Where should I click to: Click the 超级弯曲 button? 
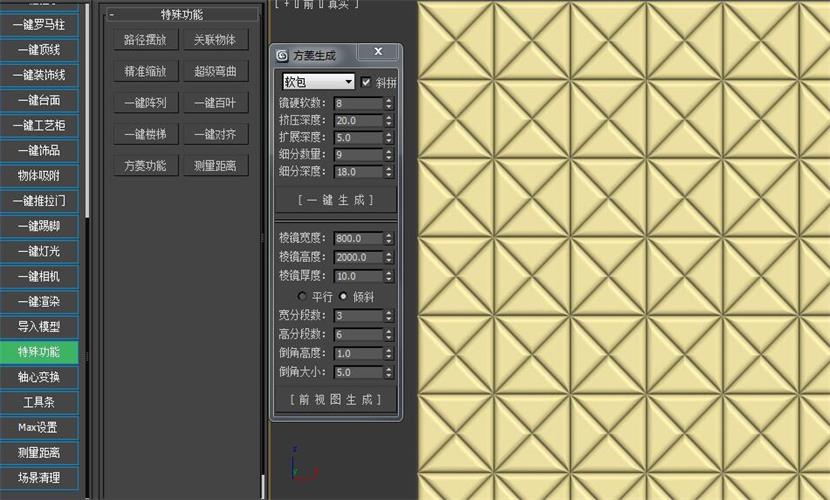[215, 71]
